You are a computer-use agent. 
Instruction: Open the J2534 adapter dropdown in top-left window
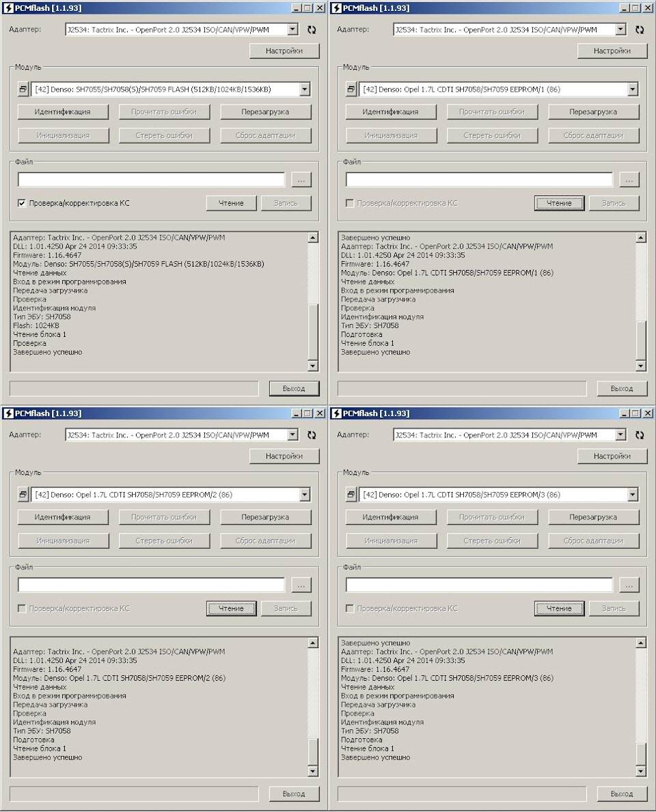click(295, 29)
